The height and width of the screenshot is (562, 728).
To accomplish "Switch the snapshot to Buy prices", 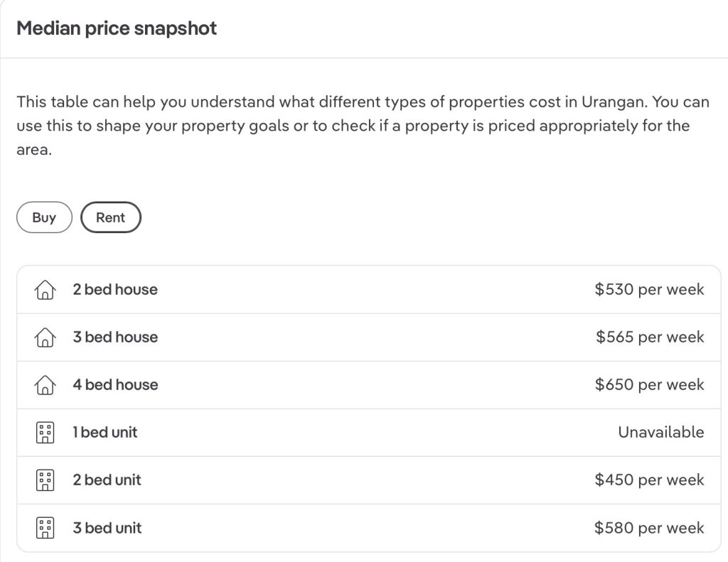I will [44, 218].
